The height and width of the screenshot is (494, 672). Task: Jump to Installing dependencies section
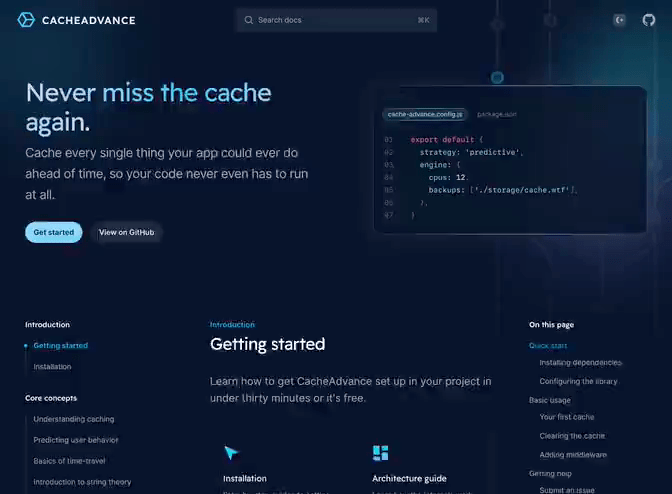coord(580,362)
